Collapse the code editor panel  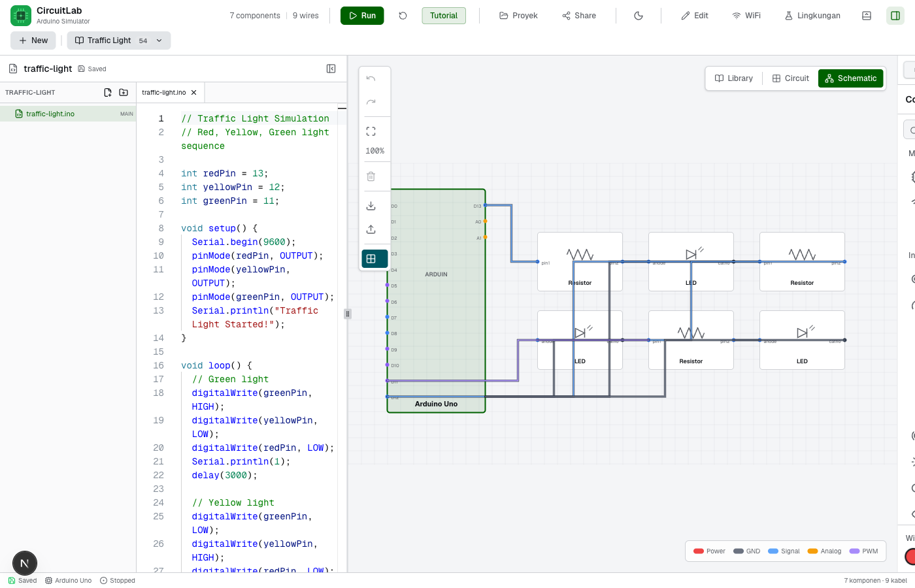click(331, 69)
